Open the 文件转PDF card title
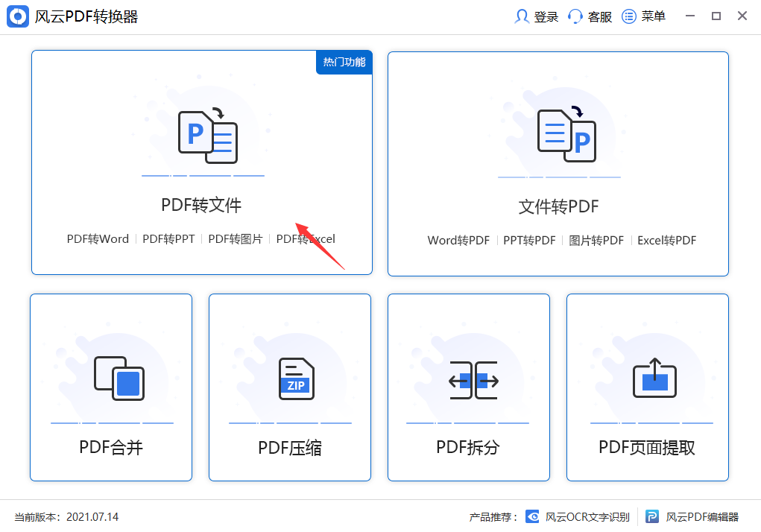Image resolution: width=761 pixels, height=532 pixels. (558, 206)
